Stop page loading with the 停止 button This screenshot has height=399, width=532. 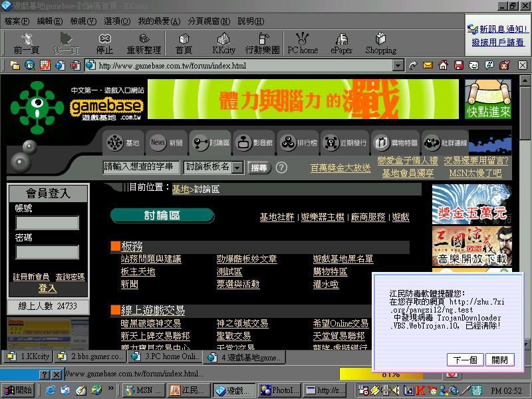coord(104,43)
